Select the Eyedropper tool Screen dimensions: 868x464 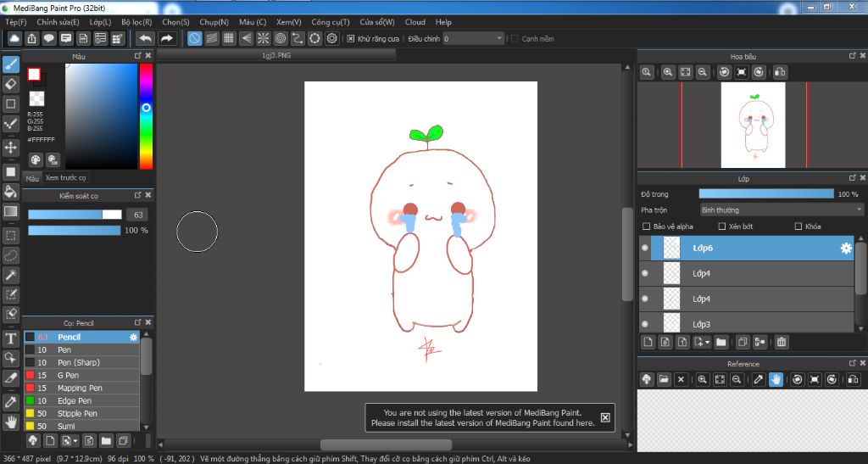coord(10,401)
